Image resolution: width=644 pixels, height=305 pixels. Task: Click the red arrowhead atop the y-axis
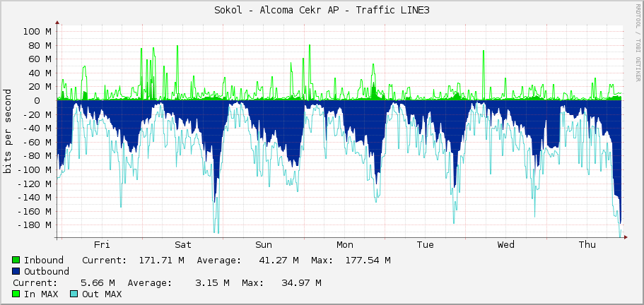pyautogui.click(x=57, y=23)
